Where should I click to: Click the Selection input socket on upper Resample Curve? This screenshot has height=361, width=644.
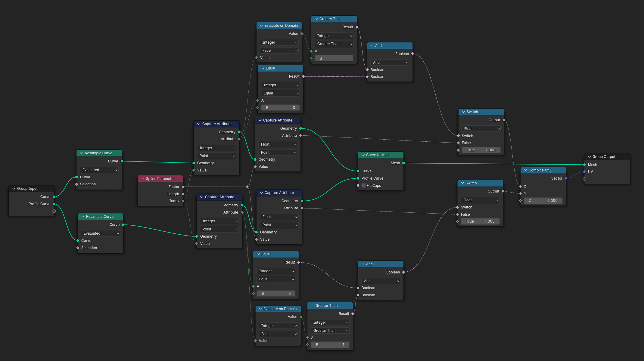coord(76,184)
